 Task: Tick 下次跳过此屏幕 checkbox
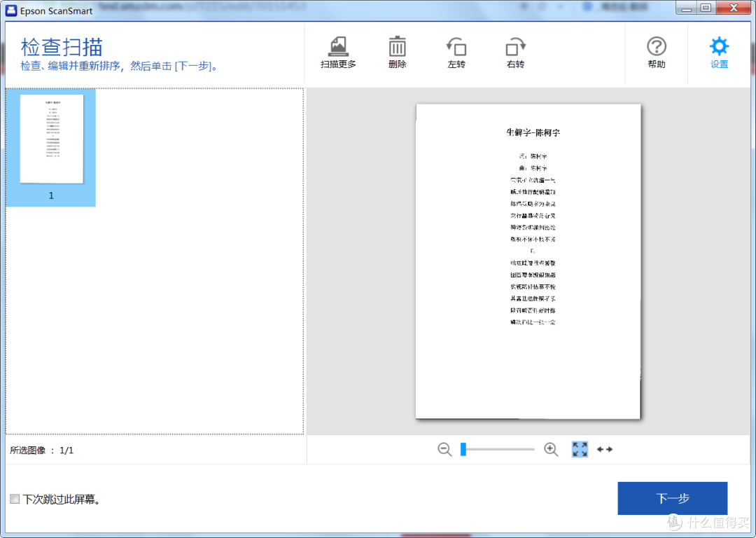pos(15,499)
